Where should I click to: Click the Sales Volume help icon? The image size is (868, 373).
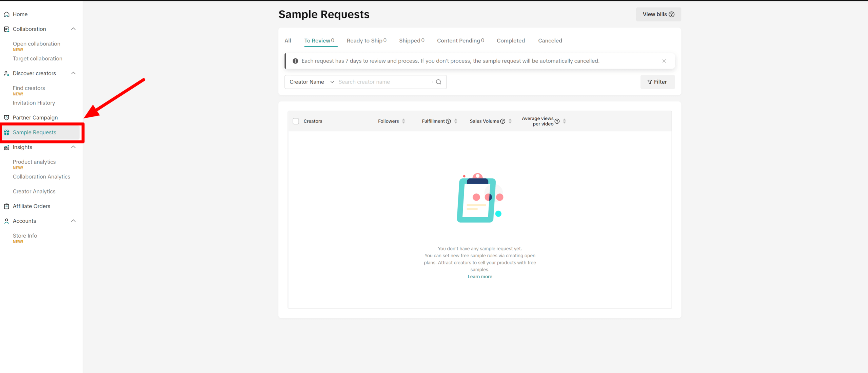coord(503,121)
